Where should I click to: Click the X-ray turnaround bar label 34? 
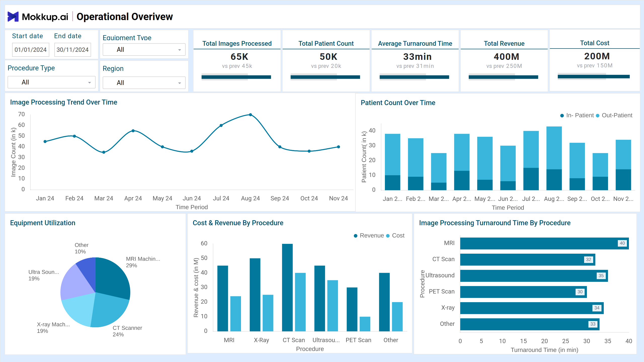(597, 308)
